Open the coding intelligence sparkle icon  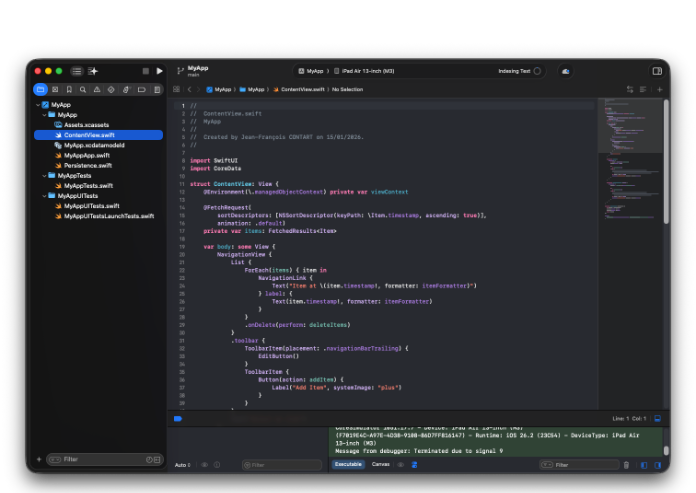tap(93, 71)
